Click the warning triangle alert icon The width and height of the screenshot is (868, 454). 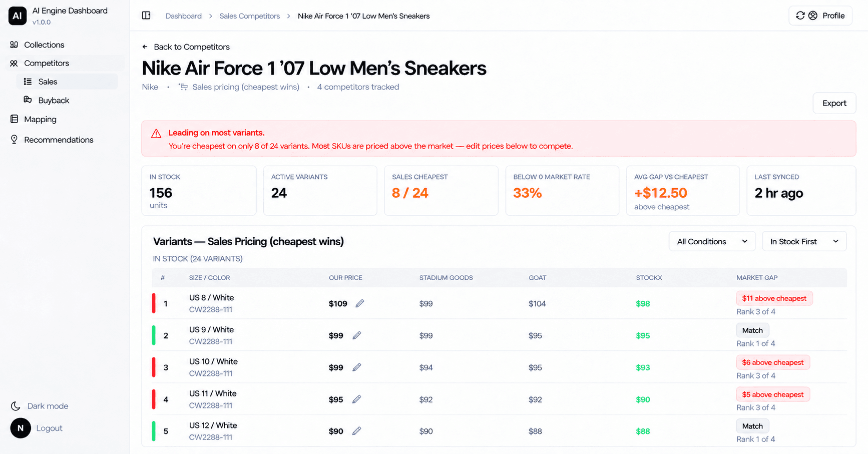(x=156, y=133)
